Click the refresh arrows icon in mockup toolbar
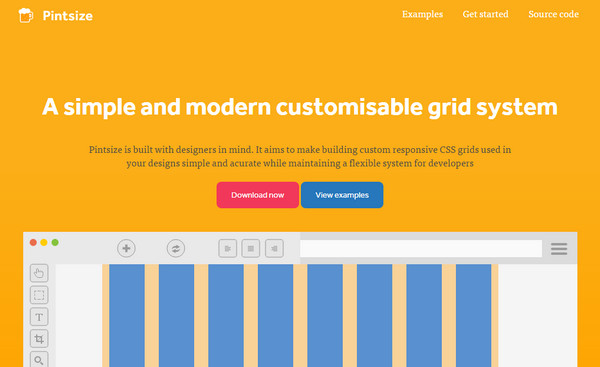The width and height of the screenshot is (600, 367). (x=176, y=248)
